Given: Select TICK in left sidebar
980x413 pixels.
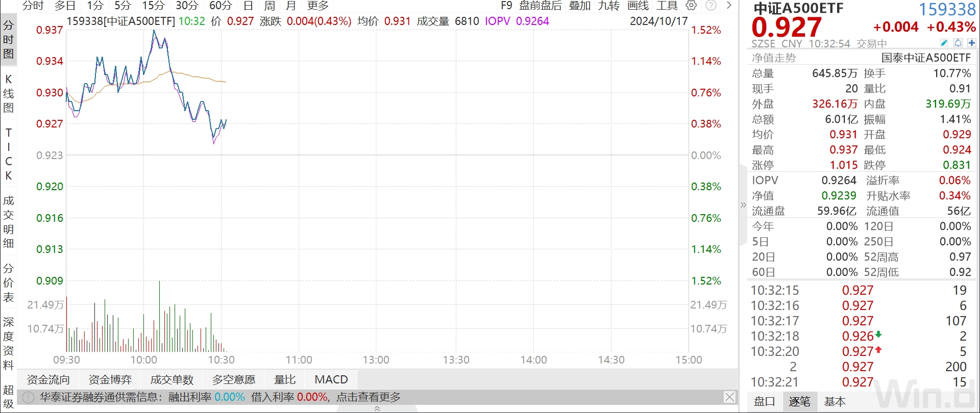Looking at the screenshot, I should click(x=8, y=154).
